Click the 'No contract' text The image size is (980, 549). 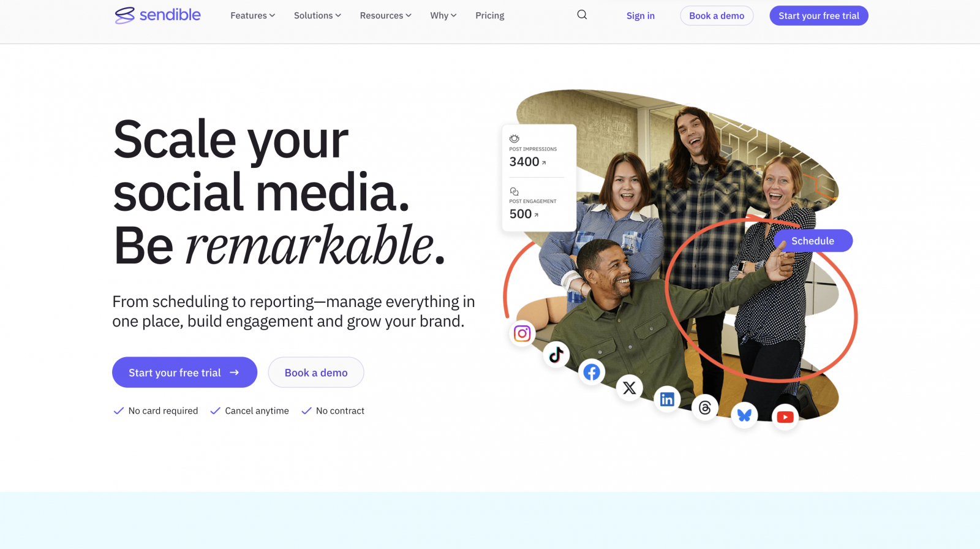pyautogui.click(x=340, y=411)
